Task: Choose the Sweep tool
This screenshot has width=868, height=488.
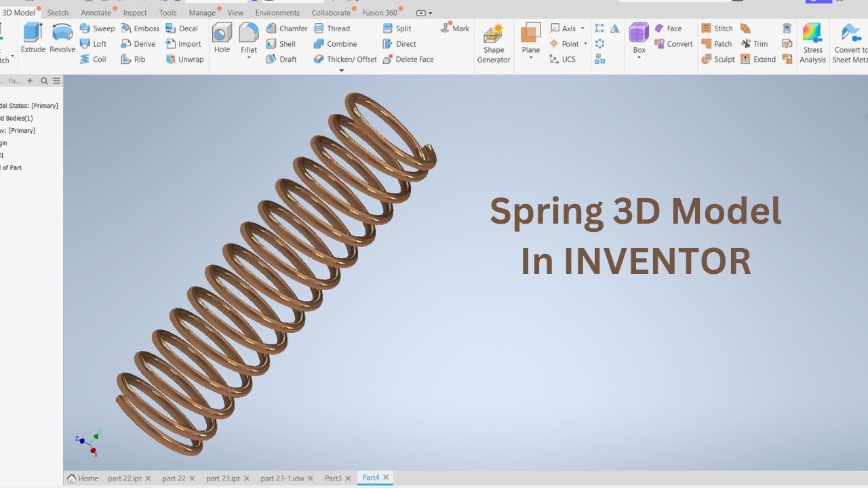Action: [97, 28]
